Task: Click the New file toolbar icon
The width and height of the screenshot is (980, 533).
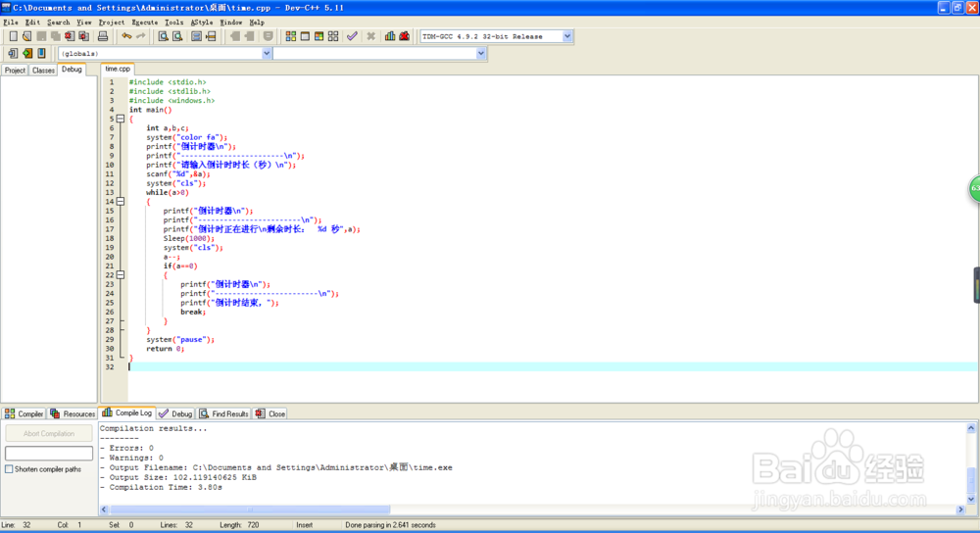Action: pos(13,36)
